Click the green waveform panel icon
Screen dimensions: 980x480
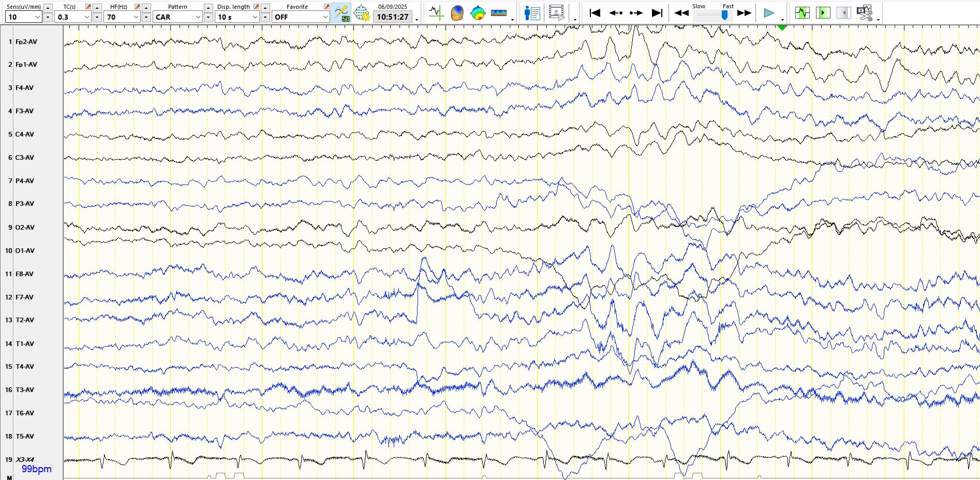pos(802,12)
